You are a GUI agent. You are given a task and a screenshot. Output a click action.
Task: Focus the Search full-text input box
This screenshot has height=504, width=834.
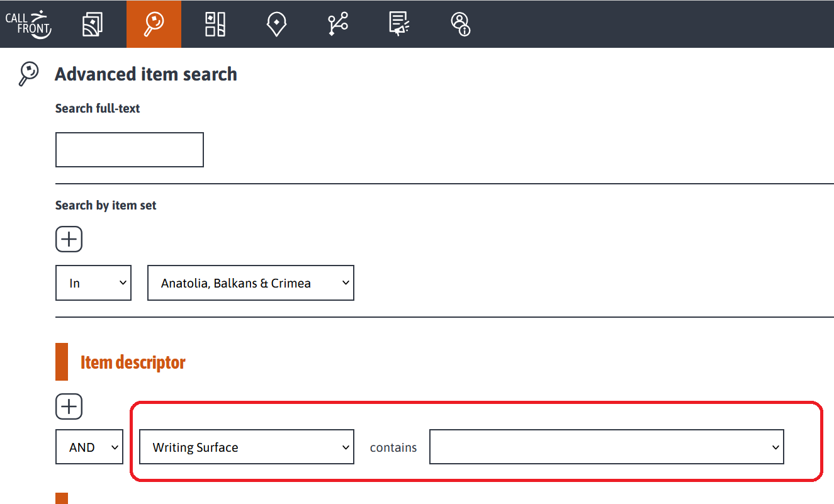tap(130, 150)
